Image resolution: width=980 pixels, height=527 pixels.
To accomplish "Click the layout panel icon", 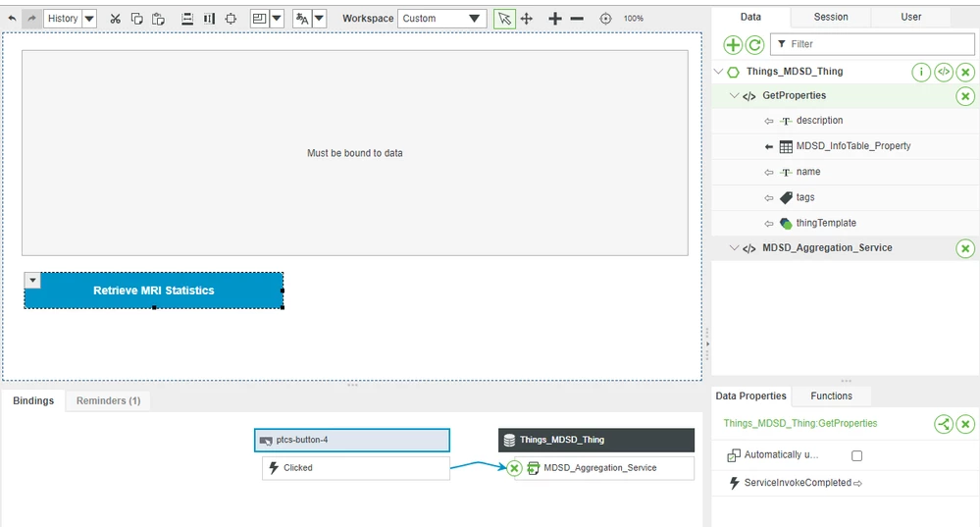I will pos(259,18).
